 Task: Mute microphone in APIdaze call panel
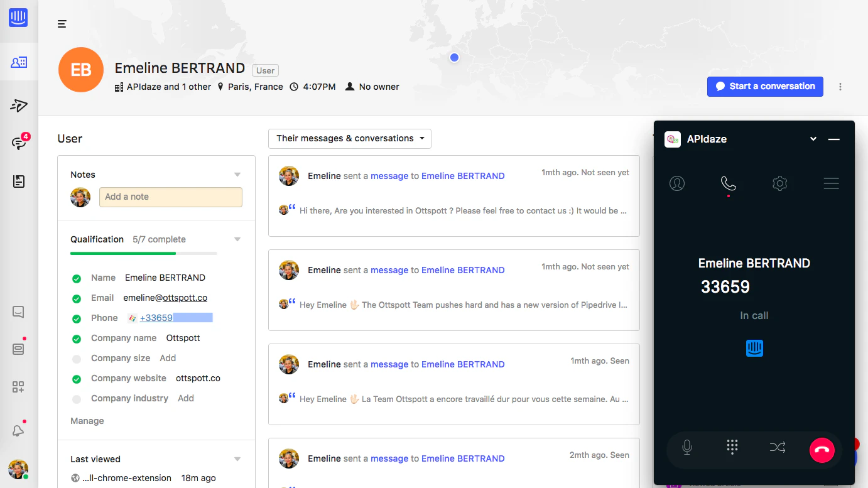pyautogui.click(x=687, y=447)
